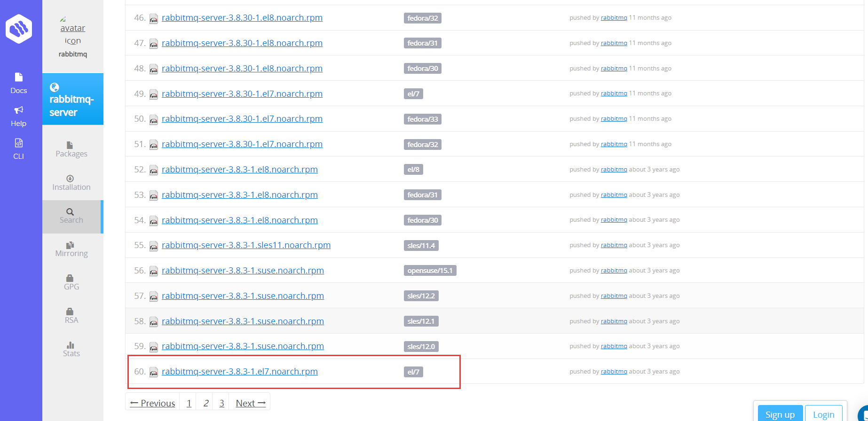The width and height of the screenshot is (868, 421).
Task: Open RSA key section
Action: pyautogui.click(x=71, y=316)
